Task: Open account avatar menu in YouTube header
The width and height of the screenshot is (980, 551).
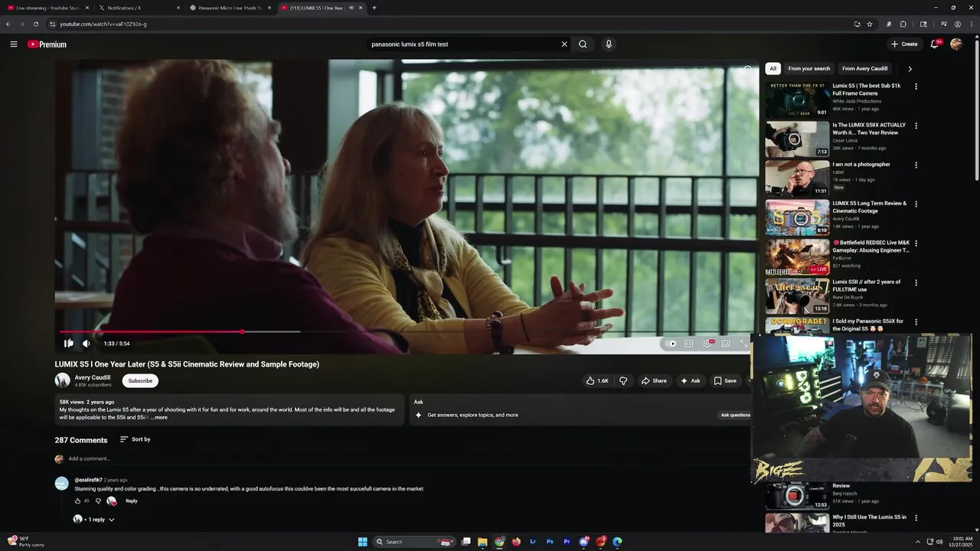Action: [956, 44]
